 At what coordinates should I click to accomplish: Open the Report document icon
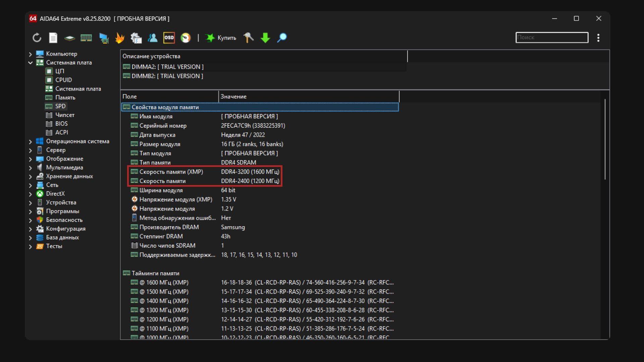pos(53,38)
